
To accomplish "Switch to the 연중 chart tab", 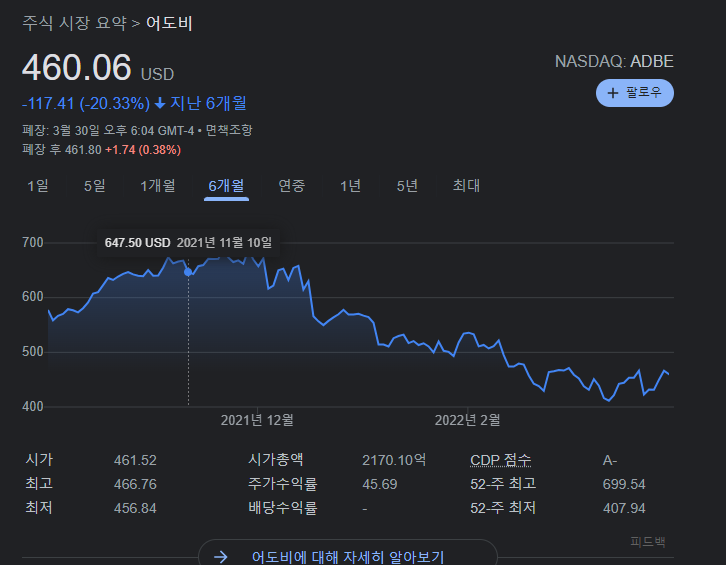I will [292, 186].
